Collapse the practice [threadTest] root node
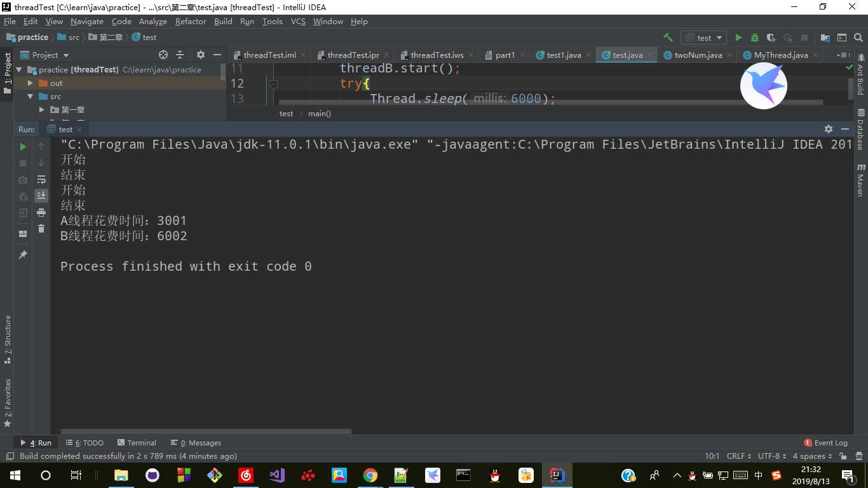Image resolution: width=868 pixels, height=488 pixels. tap(18, 70)
